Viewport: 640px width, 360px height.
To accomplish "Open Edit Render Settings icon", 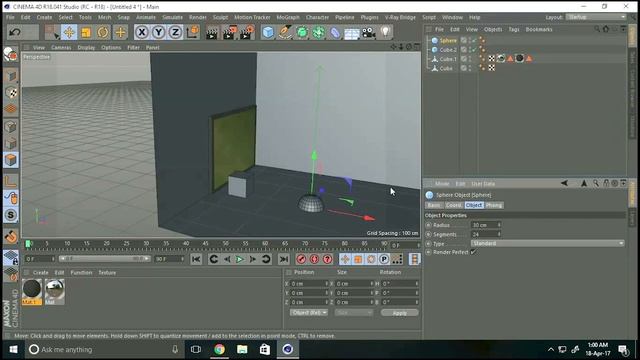I will click(246, 32).
